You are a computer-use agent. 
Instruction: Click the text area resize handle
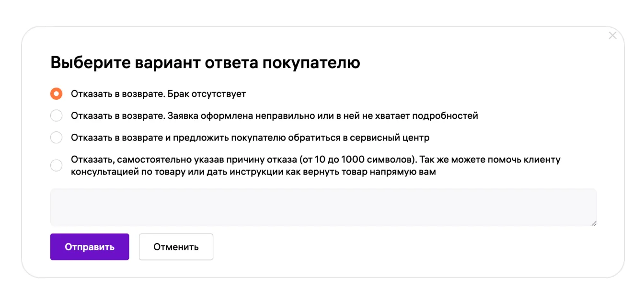(x=594, y=223)
